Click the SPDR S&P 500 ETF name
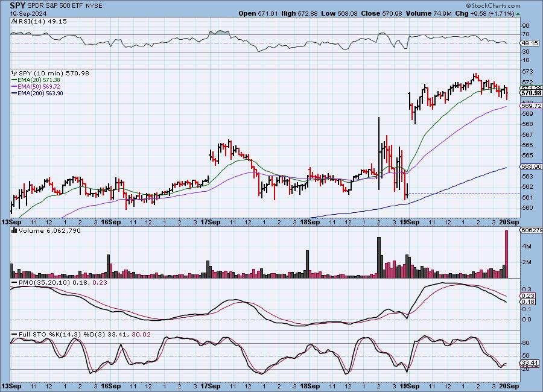Image resolution: width=543 pixels, height=392 pixels. (x=55, y=6)
